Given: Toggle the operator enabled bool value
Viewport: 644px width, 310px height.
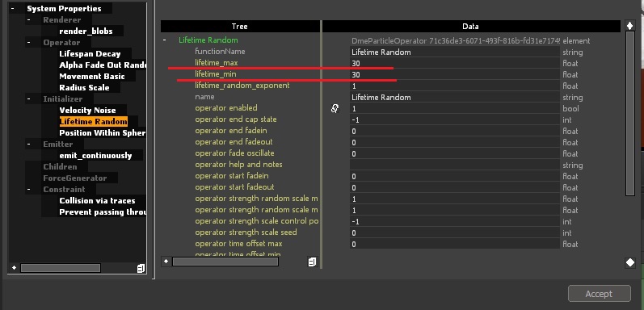Looking at the screenshot, I should point(455,108).
